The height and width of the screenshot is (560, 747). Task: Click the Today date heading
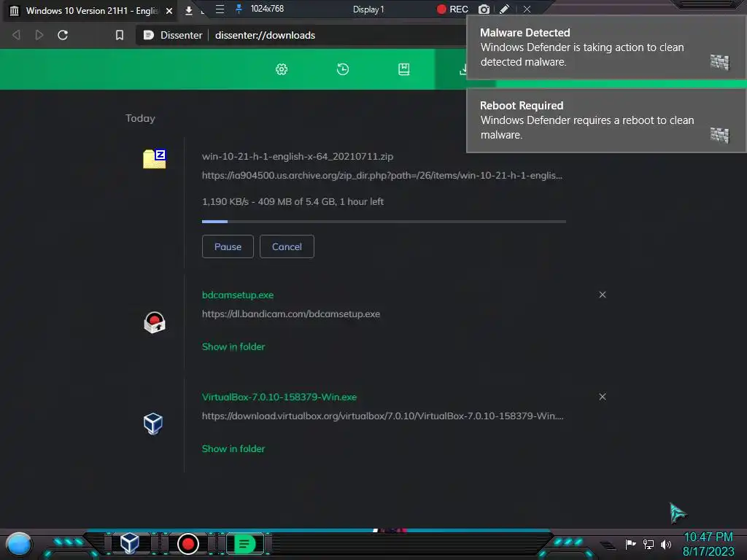coord(140,118)
